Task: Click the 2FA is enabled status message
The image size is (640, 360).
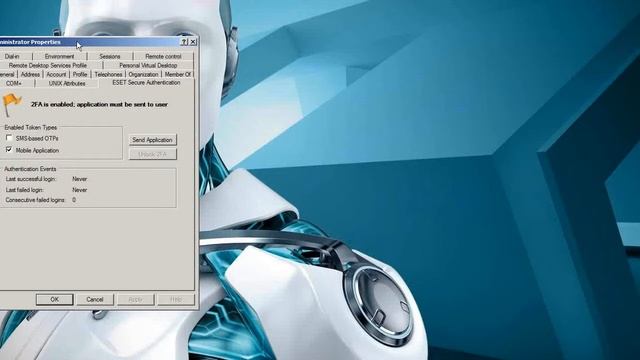Action: tap(99, 104)
